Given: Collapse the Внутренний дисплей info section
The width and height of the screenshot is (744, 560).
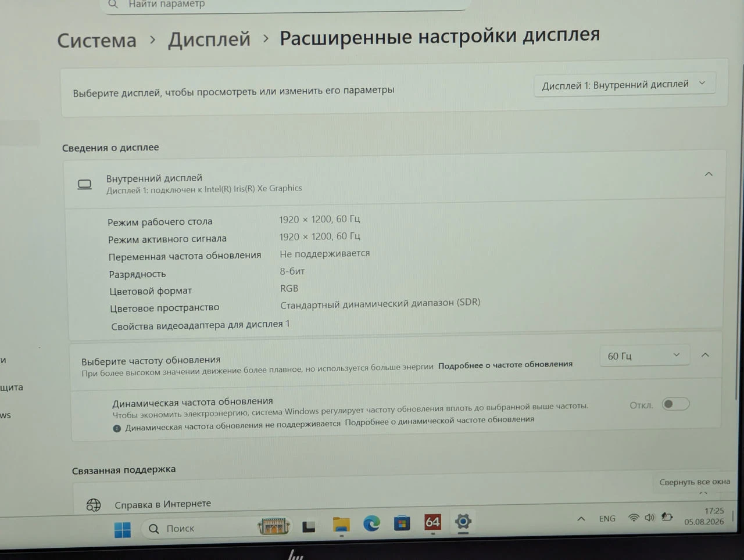Looking at the screenshot, I should click(709, 174).
